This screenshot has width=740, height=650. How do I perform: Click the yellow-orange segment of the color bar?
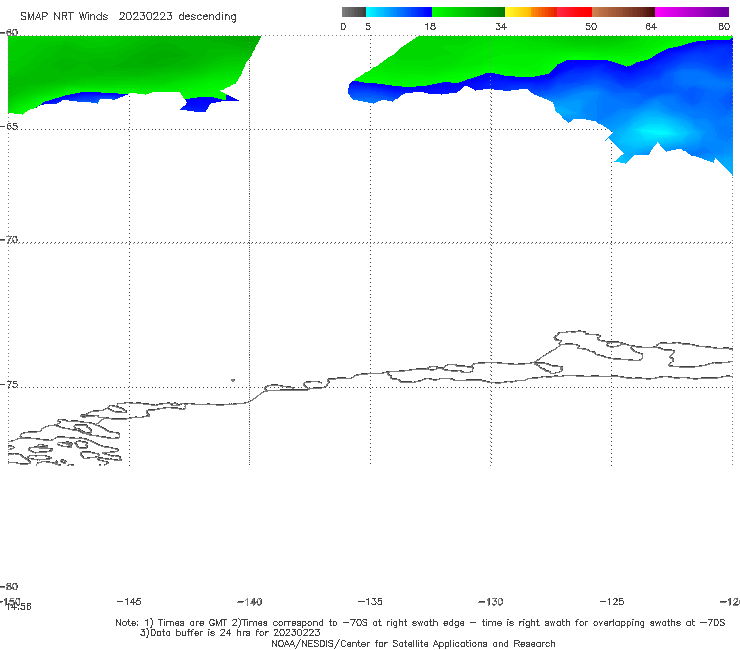531,12
